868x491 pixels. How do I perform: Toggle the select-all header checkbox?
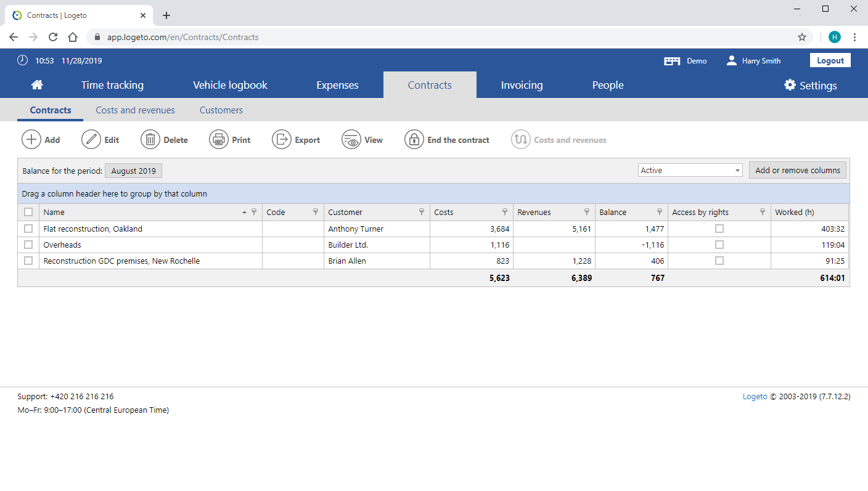click(28, 212)
